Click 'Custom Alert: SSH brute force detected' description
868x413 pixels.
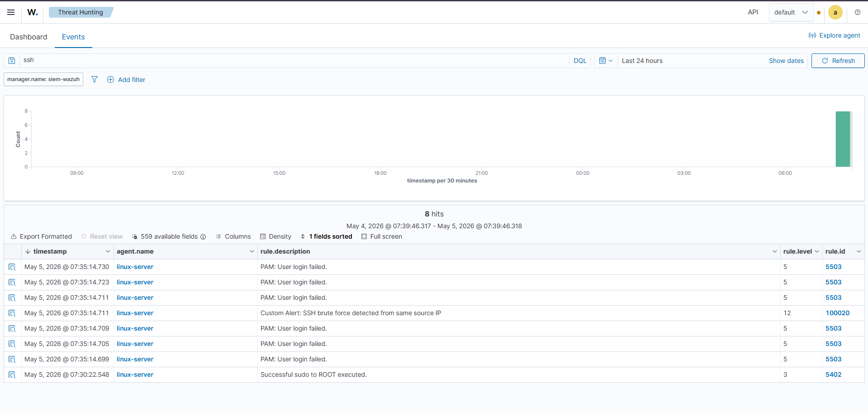tap(351, 313)
